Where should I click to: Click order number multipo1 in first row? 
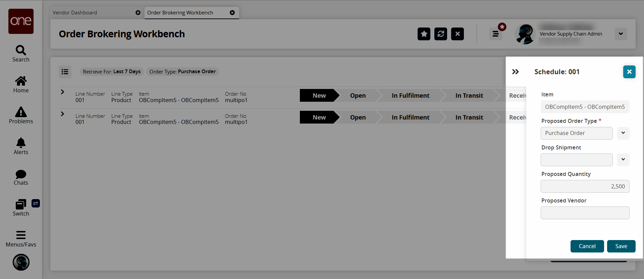point(236,100)
